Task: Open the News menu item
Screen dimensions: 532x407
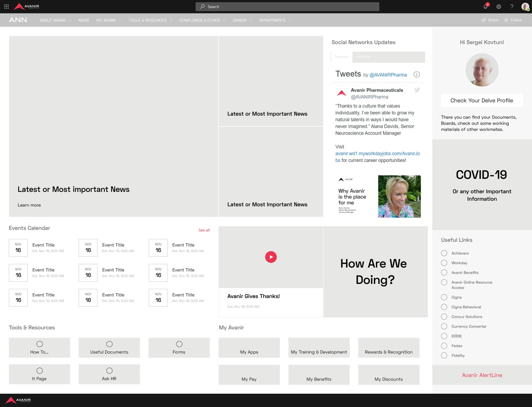Action: click(84, 20)
